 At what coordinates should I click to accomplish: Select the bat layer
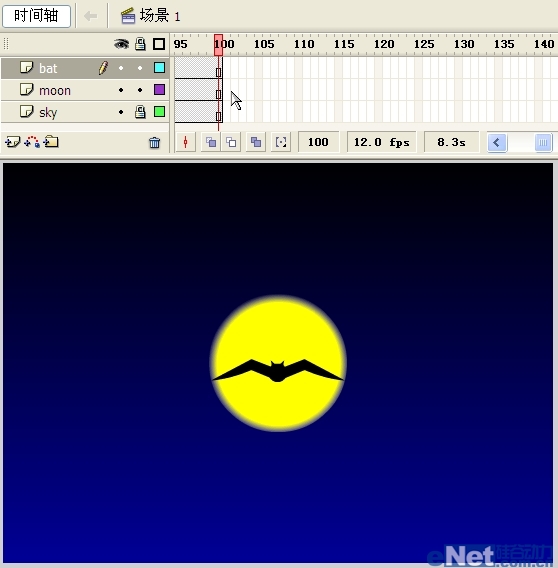85,68
